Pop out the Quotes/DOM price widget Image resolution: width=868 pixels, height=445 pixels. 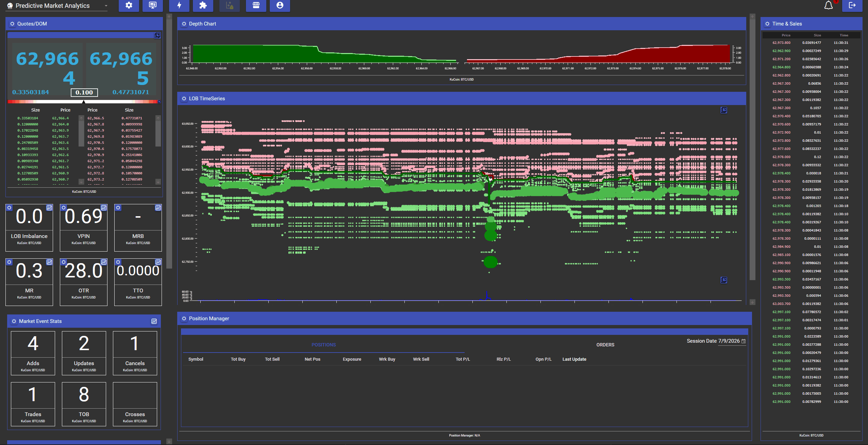pyautogui.click(x=157, y=35)
